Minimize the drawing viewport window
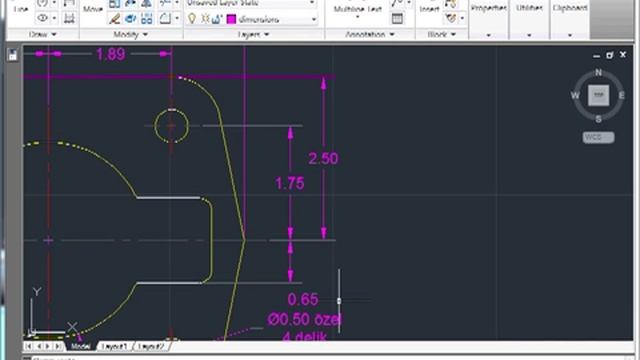Image resolution: width=640 pixels, height=360 pixels. click(596, 55)
